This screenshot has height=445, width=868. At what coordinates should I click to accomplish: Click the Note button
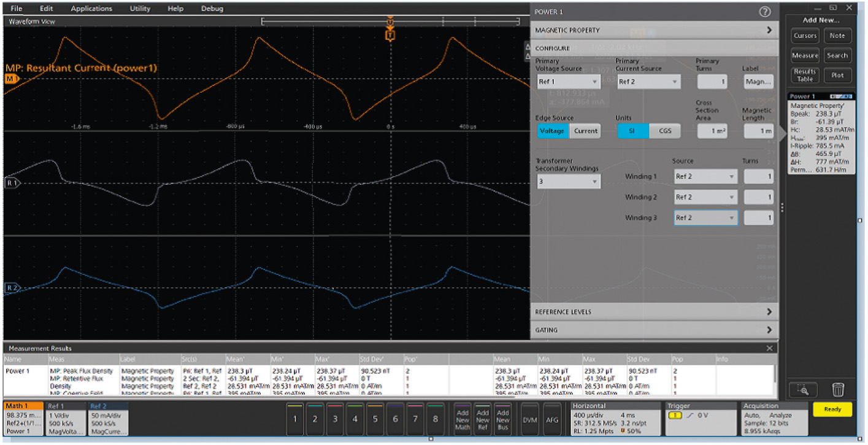coord(837,36)
